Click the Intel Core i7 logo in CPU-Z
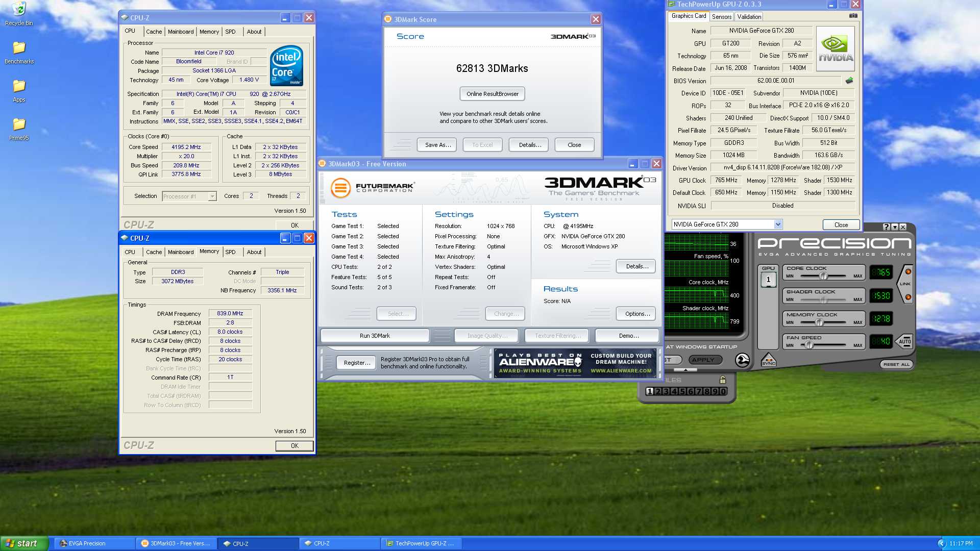Image resolution: width=980 pixels, height=551 pixels. [x=286, y=66]
